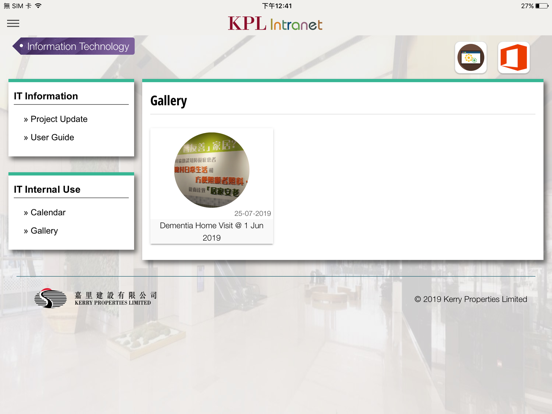Click the album date 25-07-2019
The height and width of the screenshot is (414, 552).
click(x=252, y=213)
